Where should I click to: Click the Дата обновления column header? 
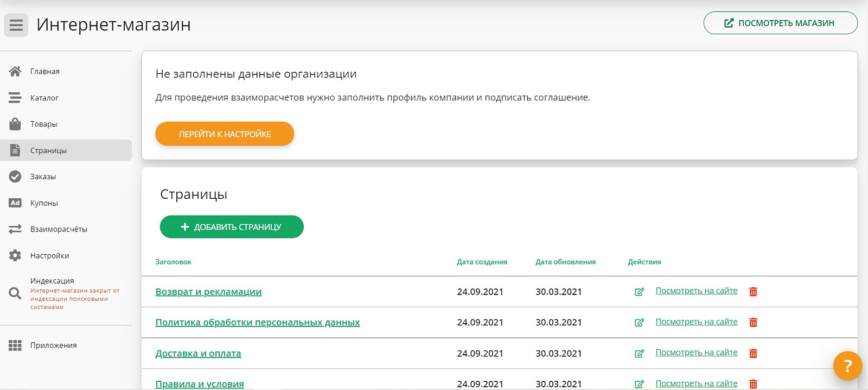click(565, 262)
